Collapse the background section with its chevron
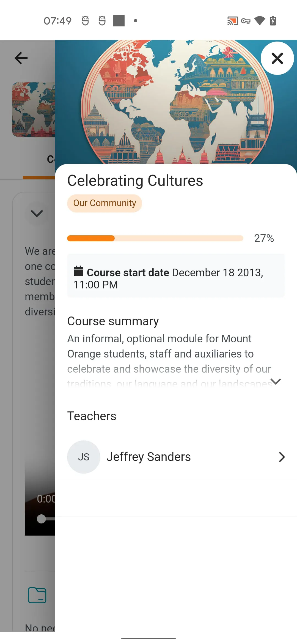Viewport: 297px width, 644px height. click(37, 214)
